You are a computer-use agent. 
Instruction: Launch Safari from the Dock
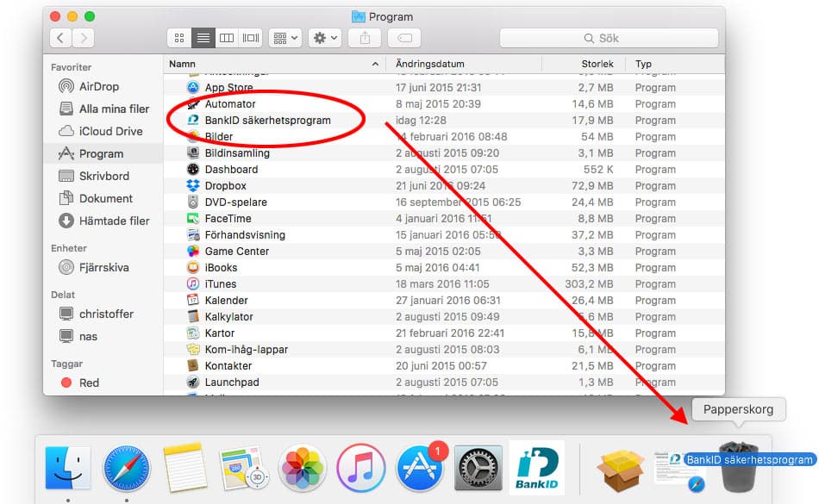point(127,468)
